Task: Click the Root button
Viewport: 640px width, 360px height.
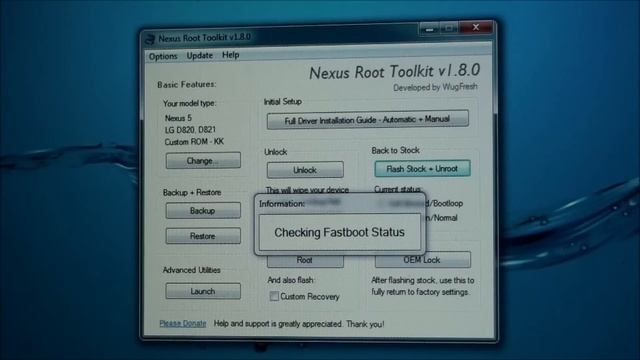Action: [305, 260]
